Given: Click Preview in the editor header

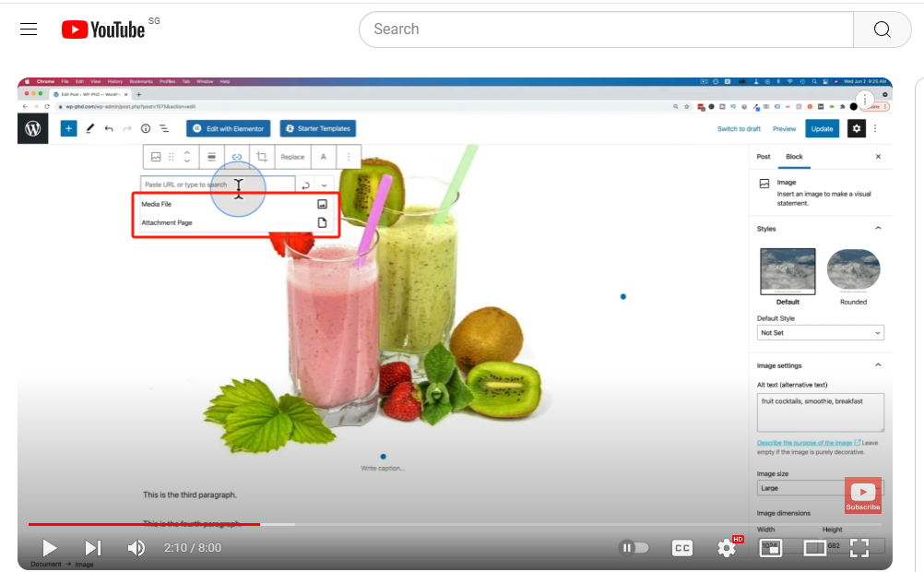Looking at the screenshot, I should pos(784,128).
